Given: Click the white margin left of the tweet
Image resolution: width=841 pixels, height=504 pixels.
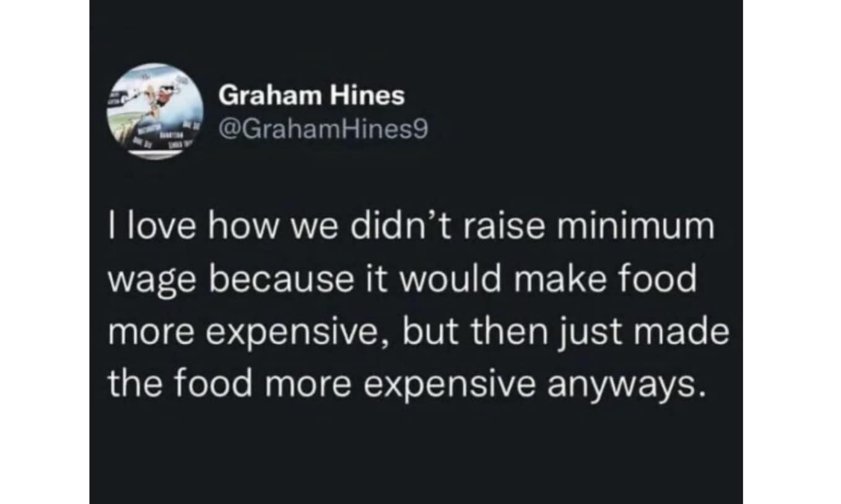Looking at the screenshot, I should click(43, 248).
